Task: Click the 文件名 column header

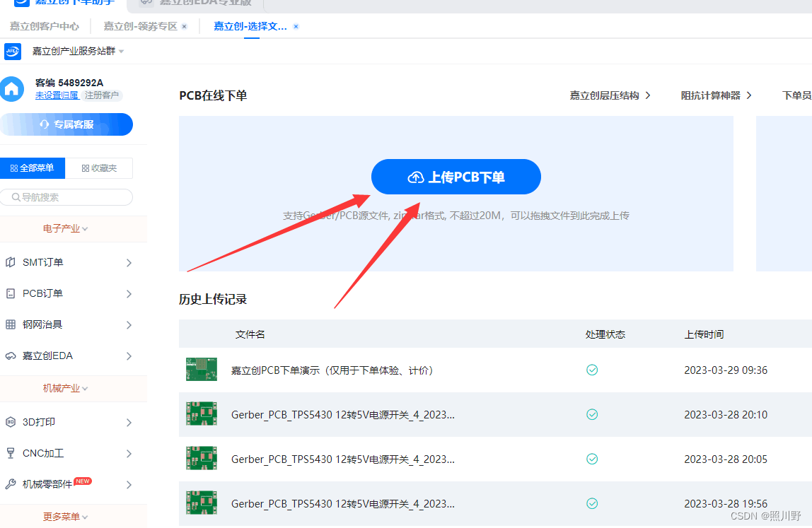Action: click(x=250, y=334)
